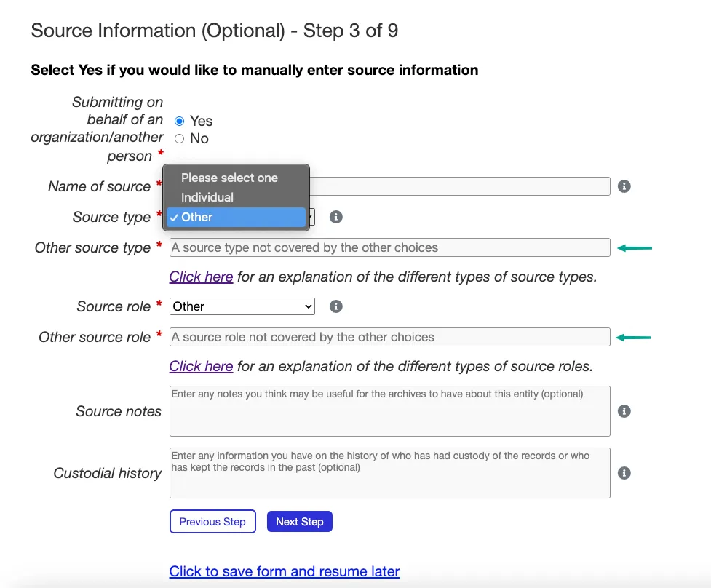
Task: Click info icon beside Source notes box
Action: pos(624,411)
